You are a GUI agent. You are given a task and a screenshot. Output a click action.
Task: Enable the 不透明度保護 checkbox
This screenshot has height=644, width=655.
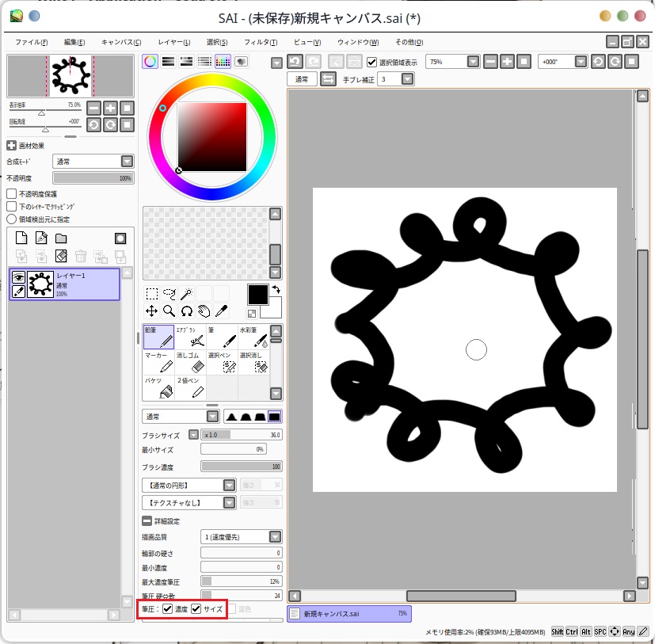(x=12, y=193)
